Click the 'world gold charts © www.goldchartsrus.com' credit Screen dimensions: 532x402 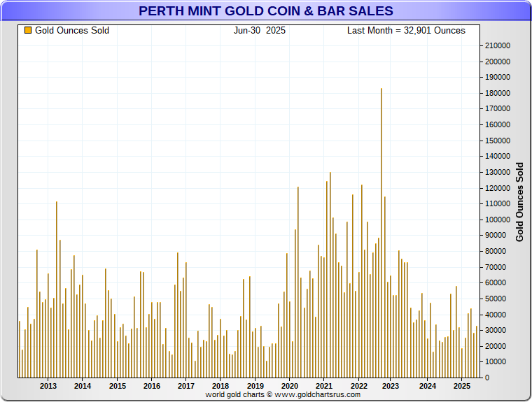click(x=283, y=394)
